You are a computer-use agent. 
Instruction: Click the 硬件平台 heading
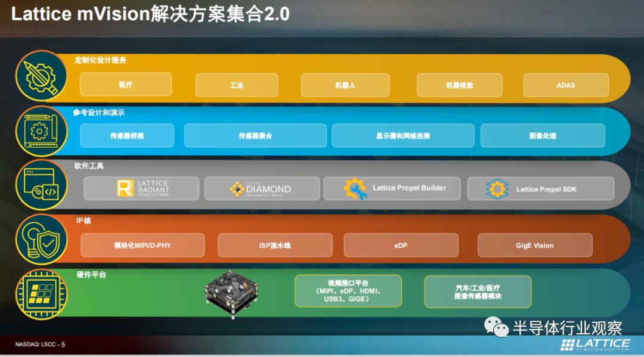(91, 275)
